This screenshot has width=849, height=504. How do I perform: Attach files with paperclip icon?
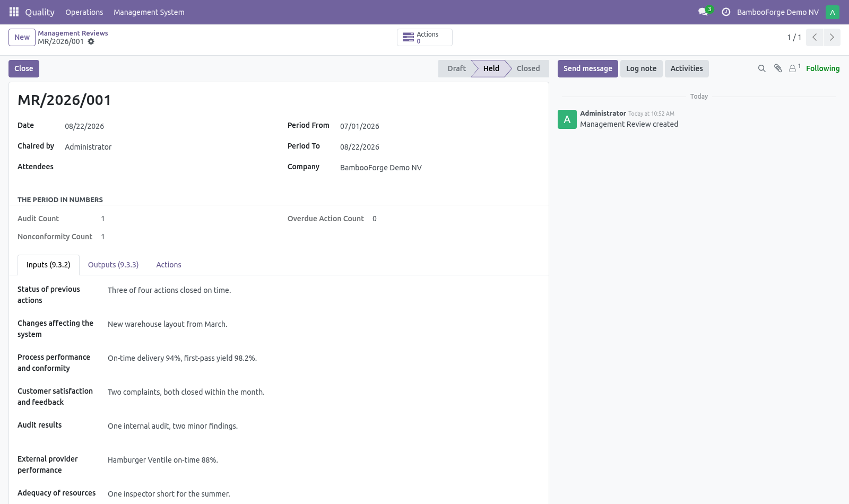tap(778, 68)
